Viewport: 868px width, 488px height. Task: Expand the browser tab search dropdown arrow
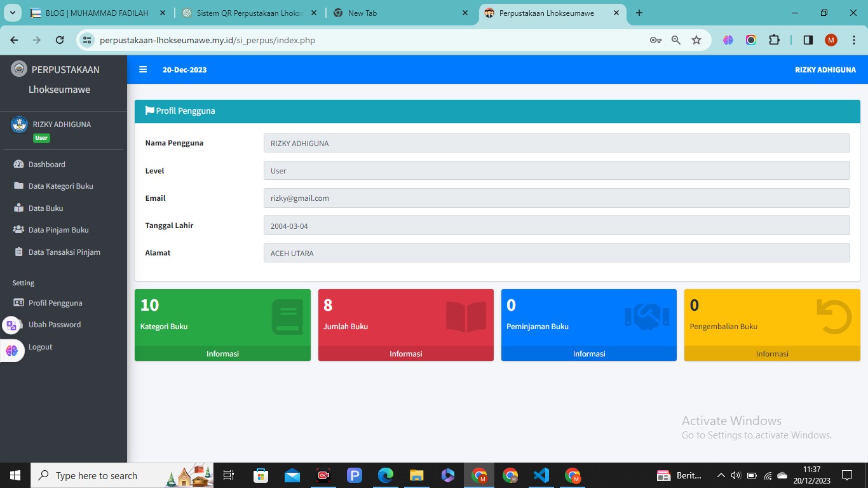point(13,13)
